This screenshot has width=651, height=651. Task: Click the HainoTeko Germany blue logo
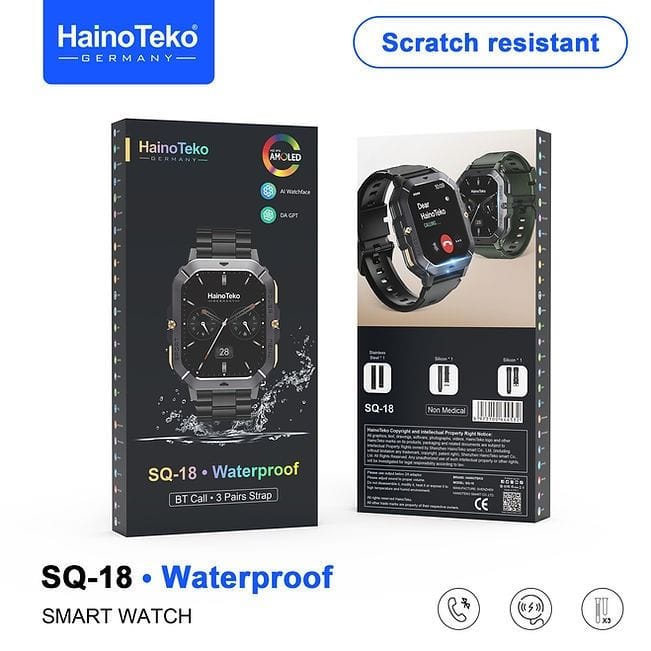coord(129,42)
